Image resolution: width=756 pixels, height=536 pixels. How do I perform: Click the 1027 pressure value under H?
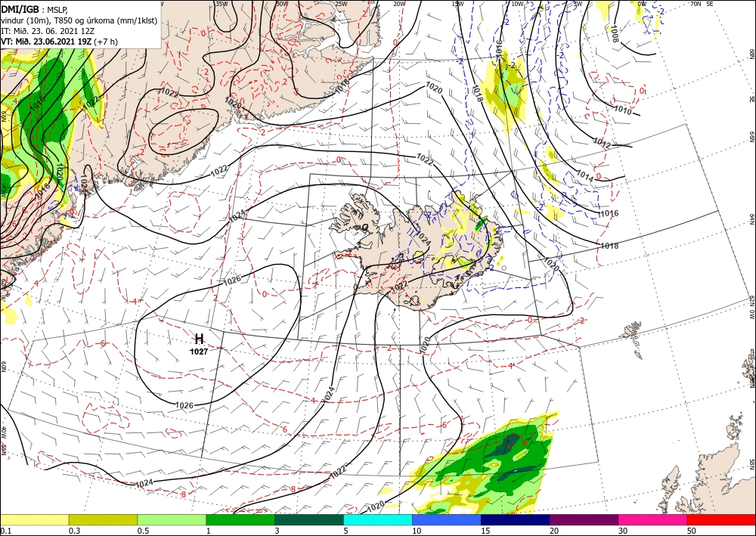point(199,352)
